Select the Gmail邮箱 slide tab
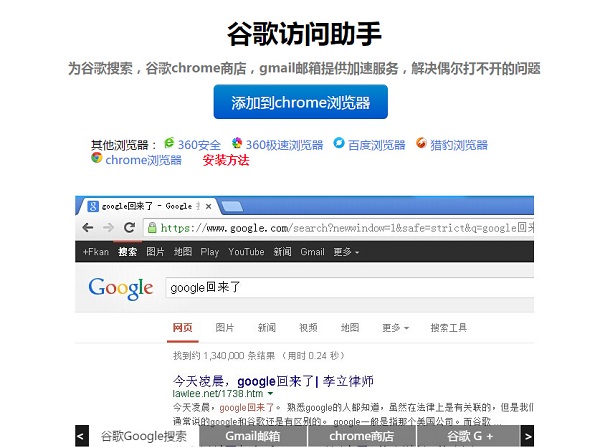 [253, 436]
